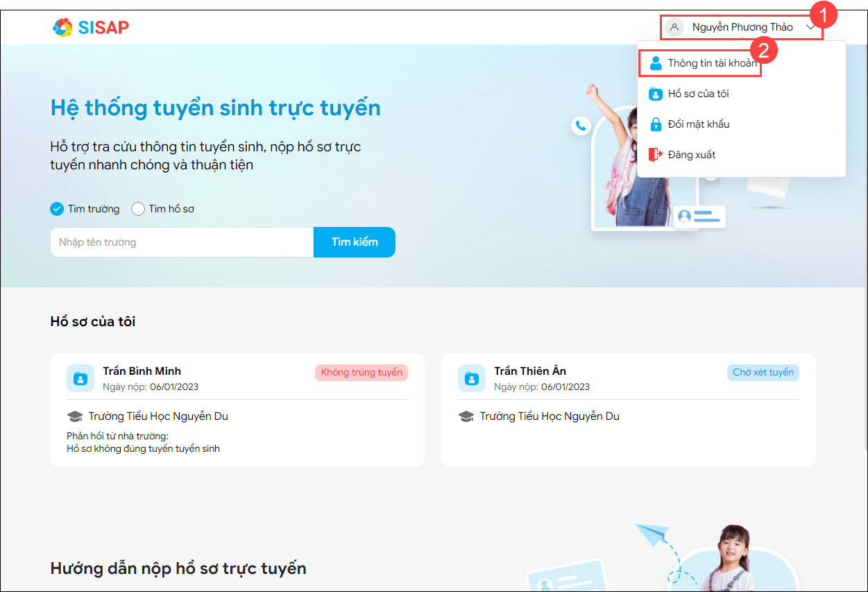
Task: Click the profile card icon on the banner illustration
Action: coord(700,217)
